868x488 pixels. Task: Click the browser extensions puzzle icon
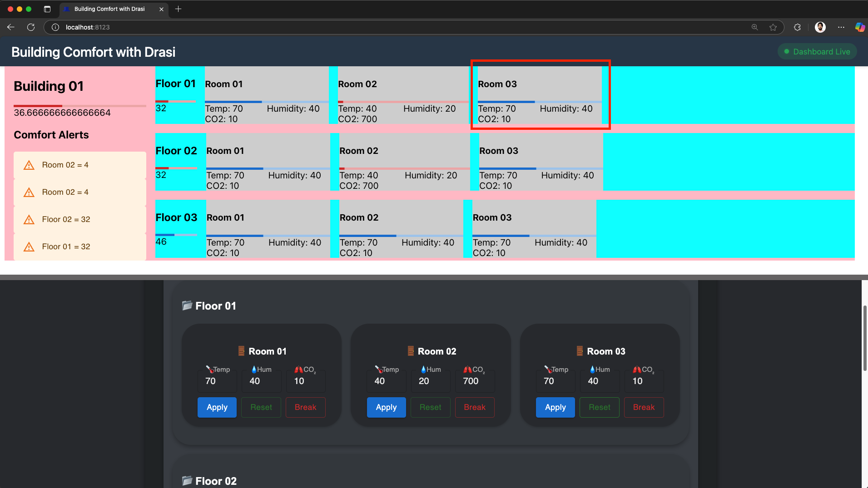pos(797,27)
